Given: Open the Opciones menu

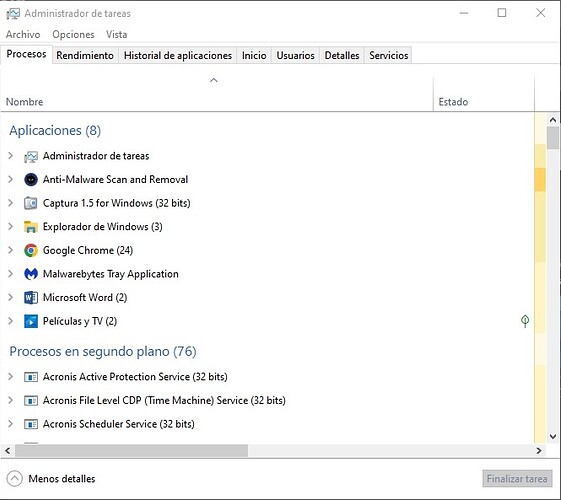Looking at the screenshot, I should (73, 34).
